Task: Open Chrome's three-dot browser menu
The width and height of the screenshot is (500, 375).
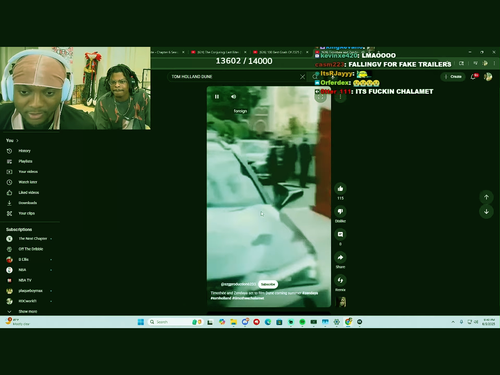Action: point(494,63)
